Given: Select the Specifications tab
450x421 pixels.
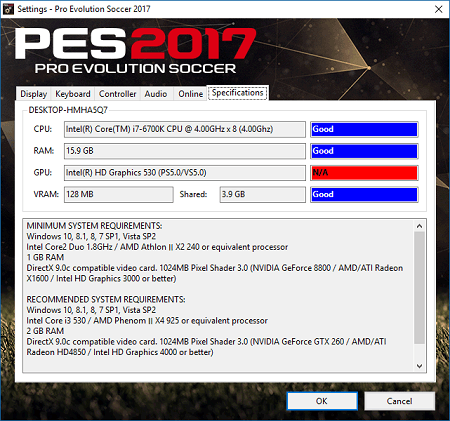Looking at the screenshot, I should point(238,93).
